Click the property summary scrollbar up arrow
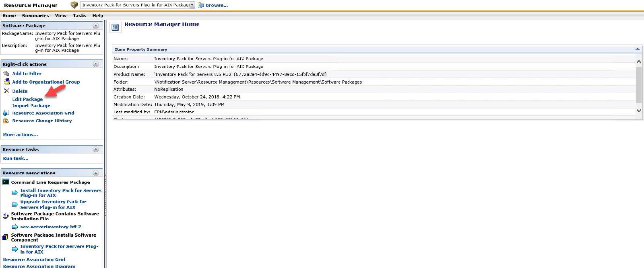 tap(639, 62)
